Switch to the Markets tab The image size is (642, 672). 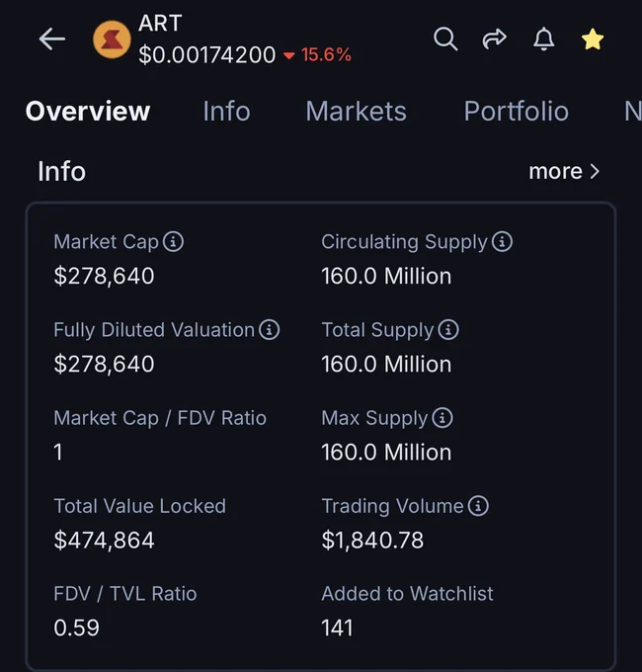[x=356, y=112]
